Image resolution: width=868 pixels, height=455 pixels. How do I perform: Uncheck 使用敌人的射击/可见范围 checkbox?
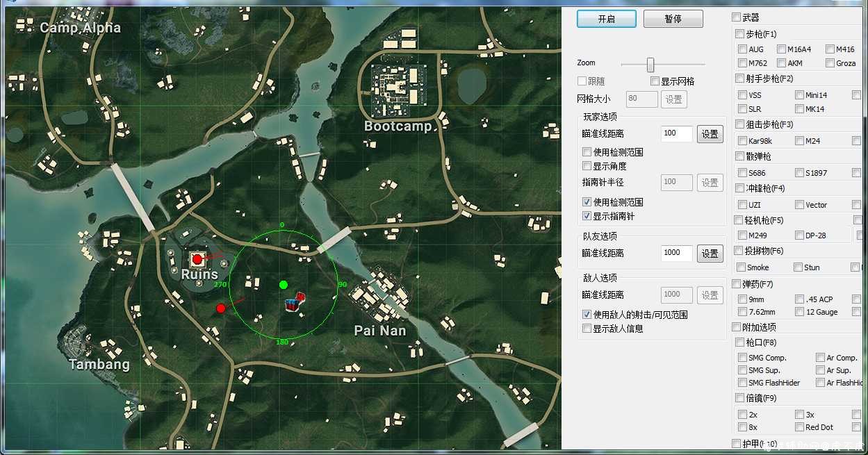click(587, 315)
